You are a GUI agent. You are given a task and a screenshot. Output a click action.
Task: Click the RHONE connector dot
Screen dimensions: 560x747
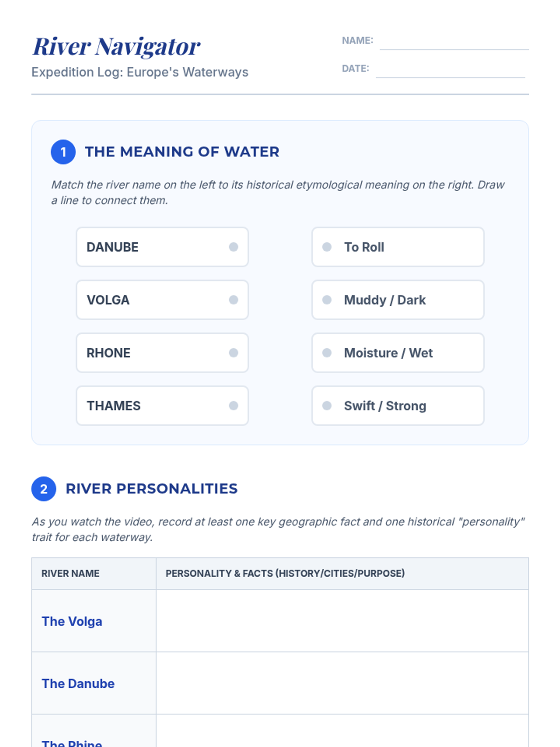point(233,353)
